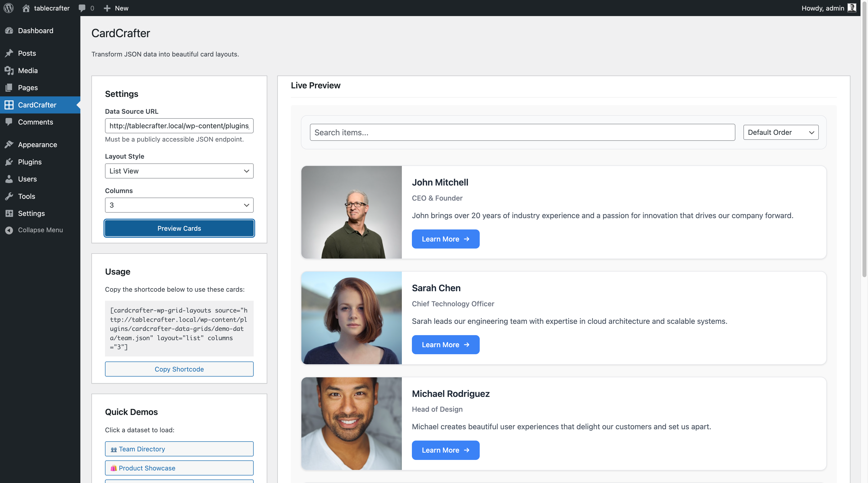The width and height of the screenshot is (868, 483).
Task: Go to the Appearance menu
Action: click(37, 145)
